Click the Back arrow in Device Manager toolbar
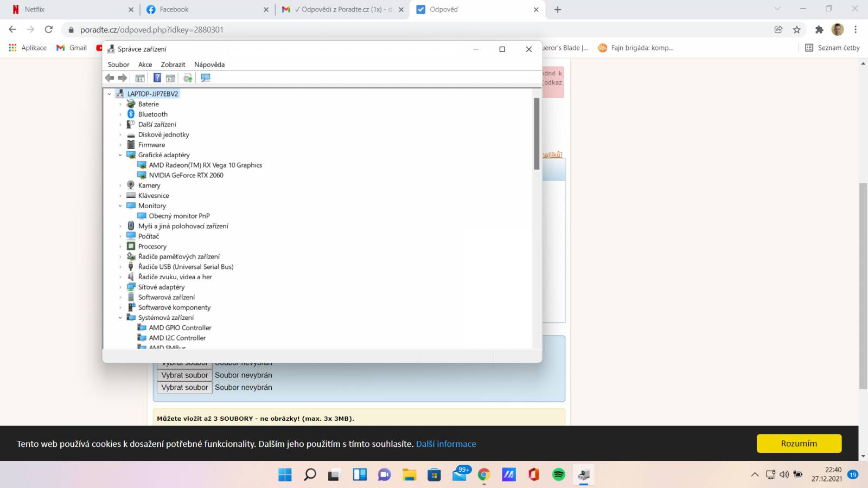 tap(110, 78)
